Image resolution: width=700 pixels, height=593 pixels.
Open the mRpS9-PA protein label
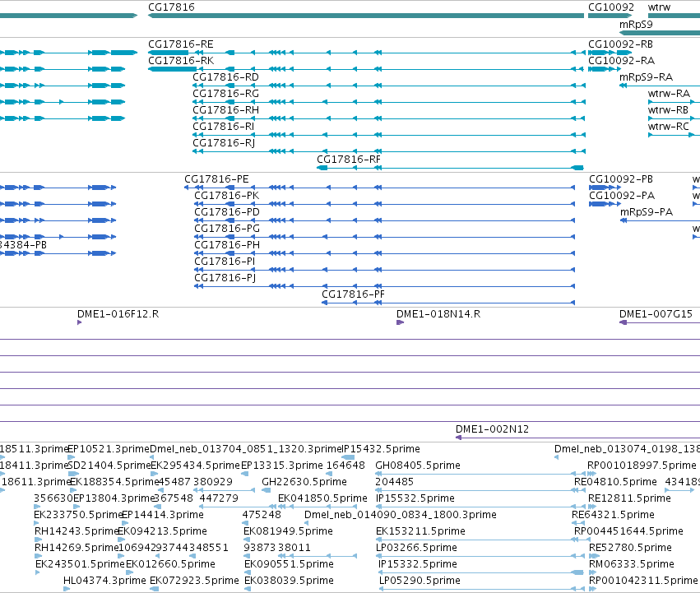coord(647,212)
